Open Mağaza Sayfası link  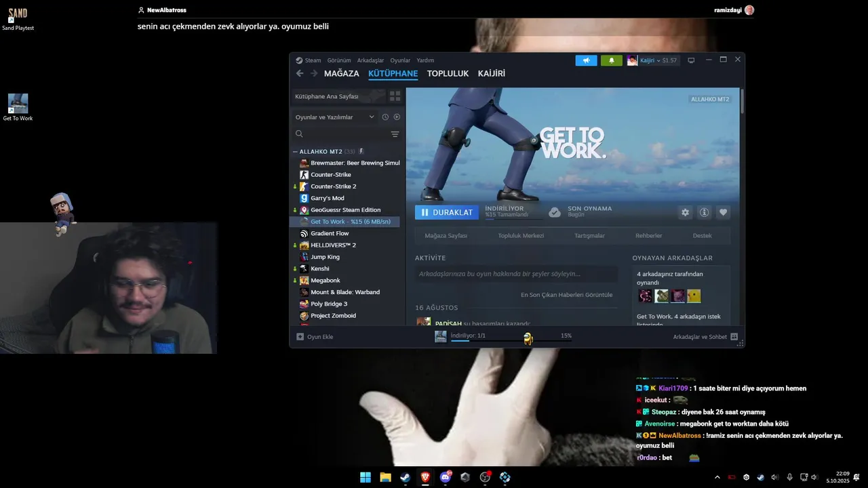pos(446,236)
